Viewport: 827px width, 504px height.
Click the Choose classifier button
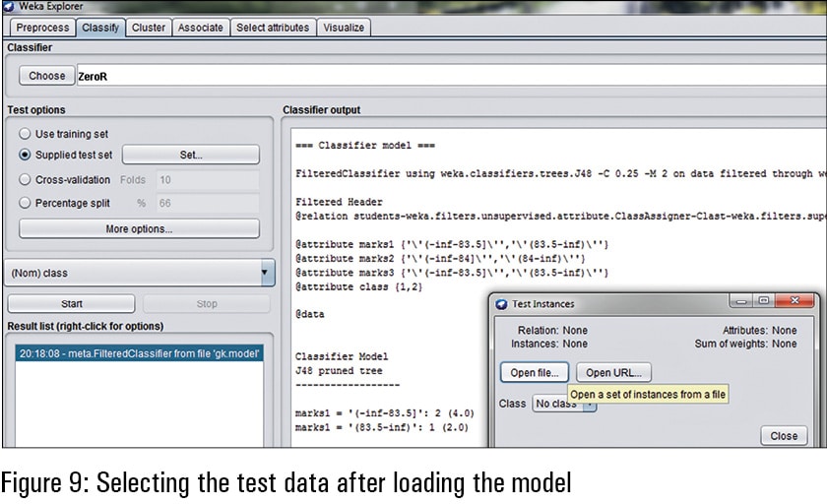tap(46, 76)
